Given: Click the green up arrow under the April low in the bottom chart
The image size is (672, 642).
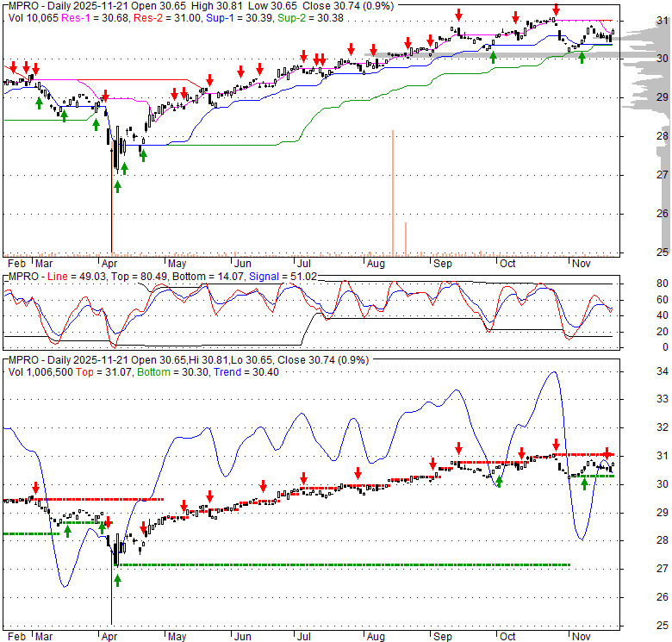Looking at the screenshot, I should coord(117,579).
